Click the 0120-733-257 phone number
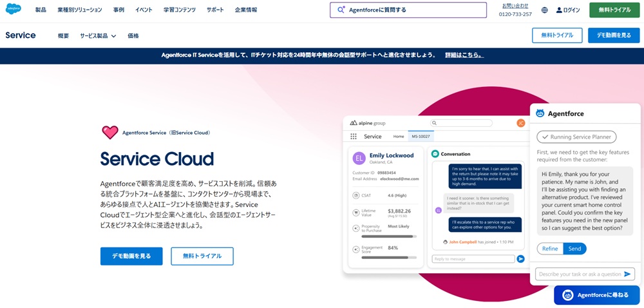 point(515,14)
